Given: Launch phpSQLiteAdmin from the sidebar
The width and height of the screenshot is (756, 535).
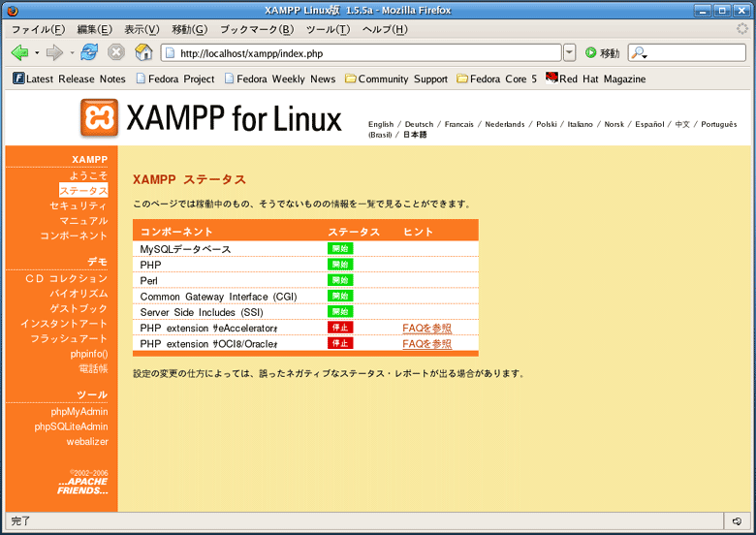Looking at the screenshot, I should point(71,426).
